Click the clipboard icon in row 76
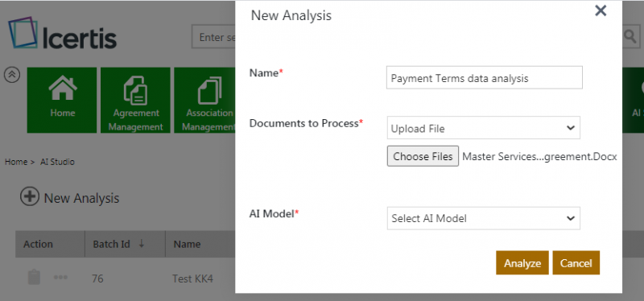The width and height of the screenshot is (644, 301). tap(34, 277)
